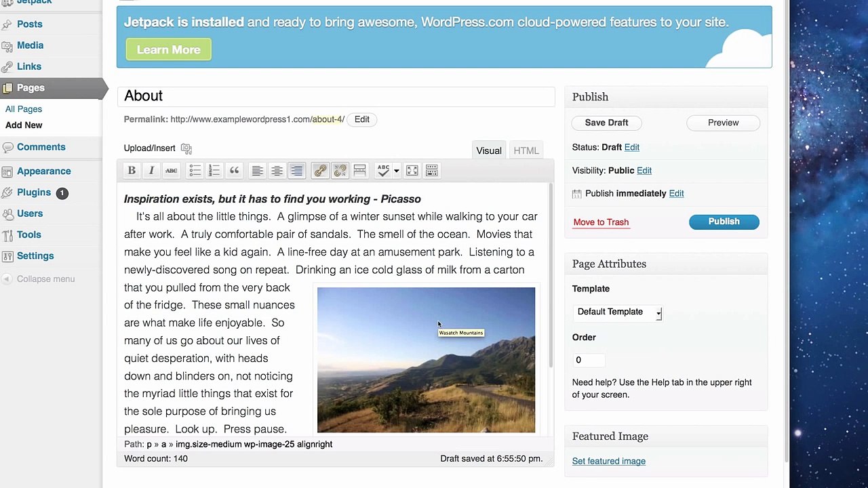Open Users in sidebar menu
868x488 pixels.
[x=30, y=213]
